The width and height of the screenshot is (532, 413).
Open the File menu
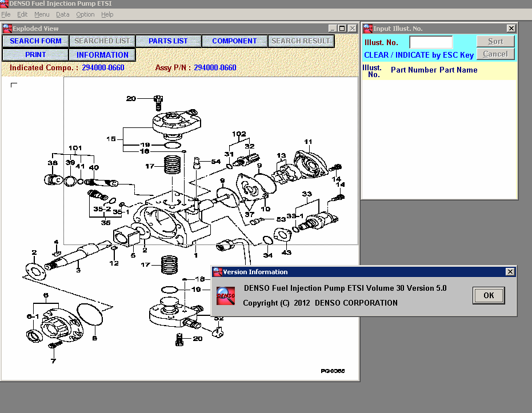point(6,14)
